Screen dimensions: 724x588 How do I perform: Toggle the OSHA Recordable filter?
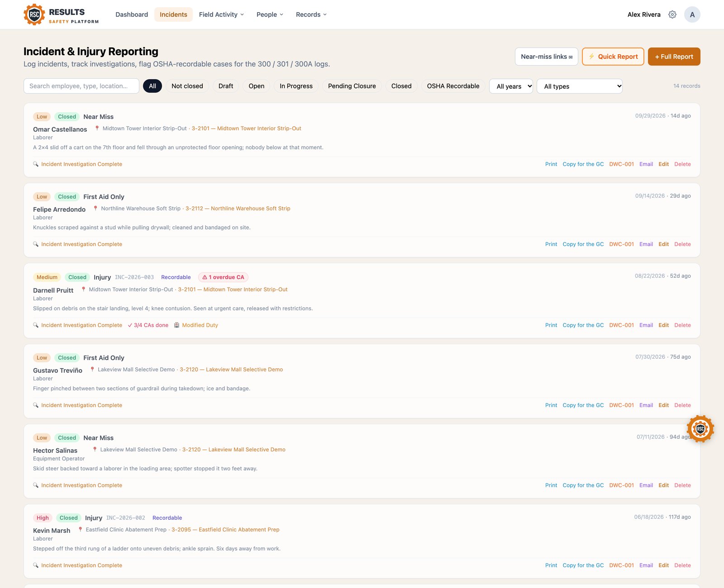coord(453,86)
